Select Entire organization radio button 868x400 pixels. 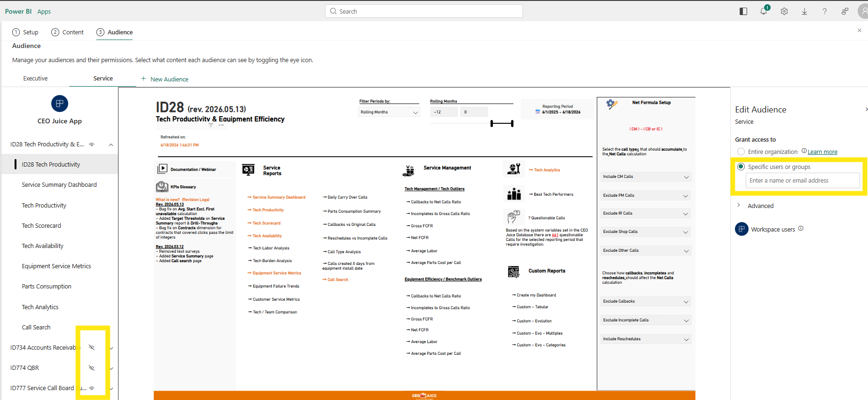[x=741, y=152]
